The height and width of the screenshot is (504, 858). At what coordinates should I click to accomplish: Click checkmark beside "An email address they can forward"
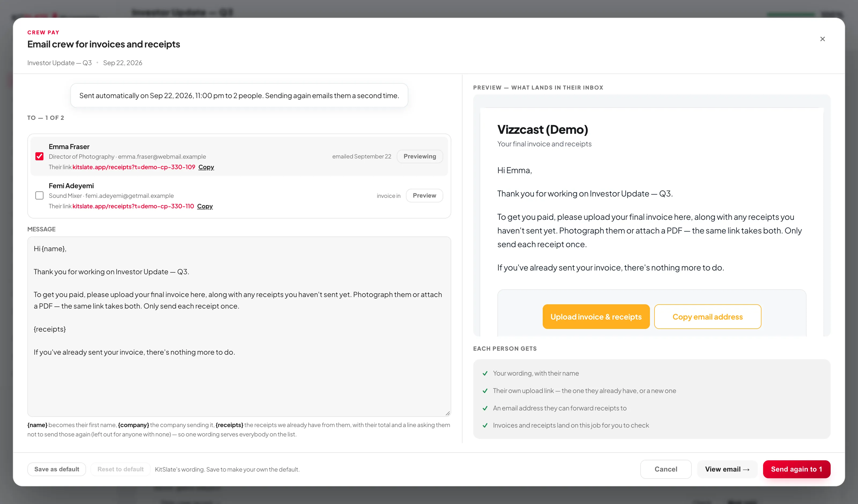click(x=485, y=408)
